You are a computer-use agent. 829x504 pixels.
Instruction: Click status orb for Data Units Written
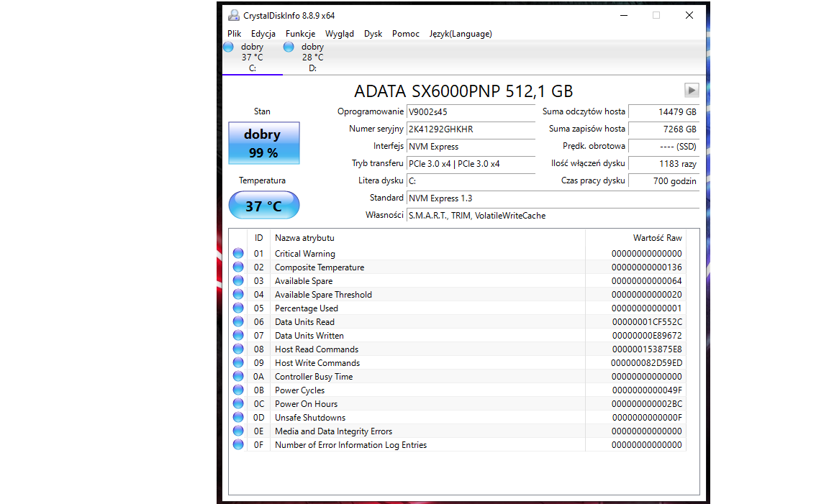[x=238, y=336]
